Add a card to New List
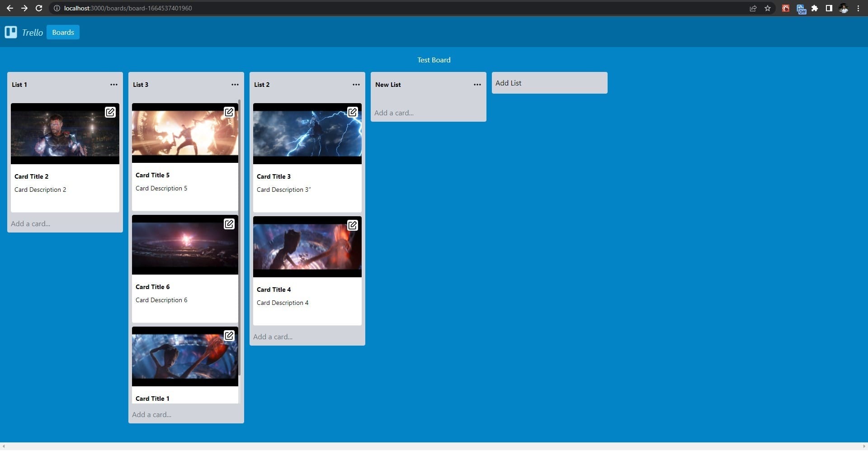Image resolution: width=868 pixels, height=451 pixels. 394,113
